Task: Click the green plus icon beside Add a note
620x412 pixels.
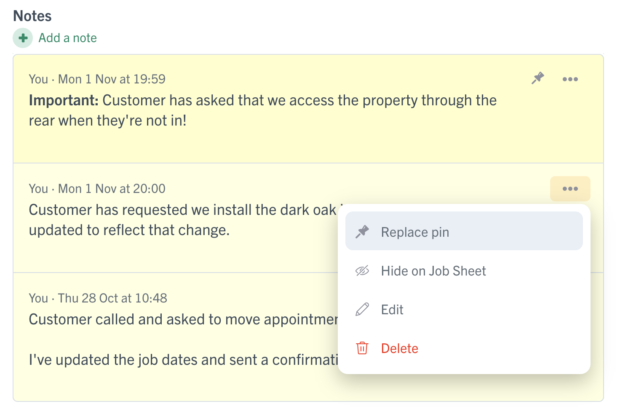Action: pos(23,38)
